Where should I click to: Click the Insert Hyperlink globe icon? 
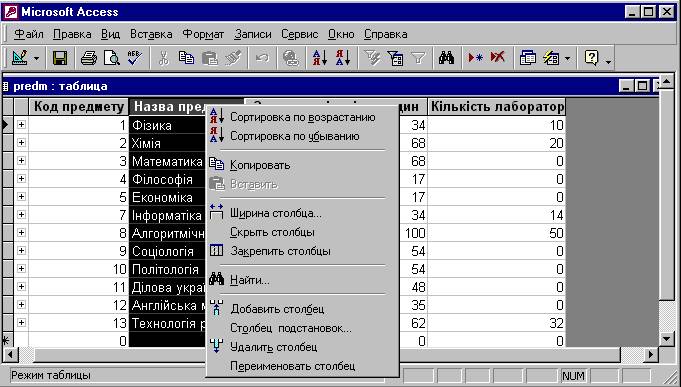(x=291, y=58)
